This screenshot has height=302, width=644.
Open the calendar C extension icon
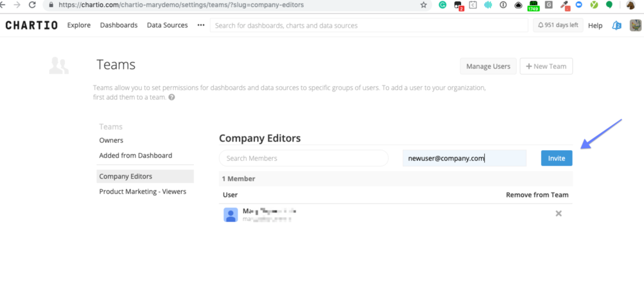473,5
